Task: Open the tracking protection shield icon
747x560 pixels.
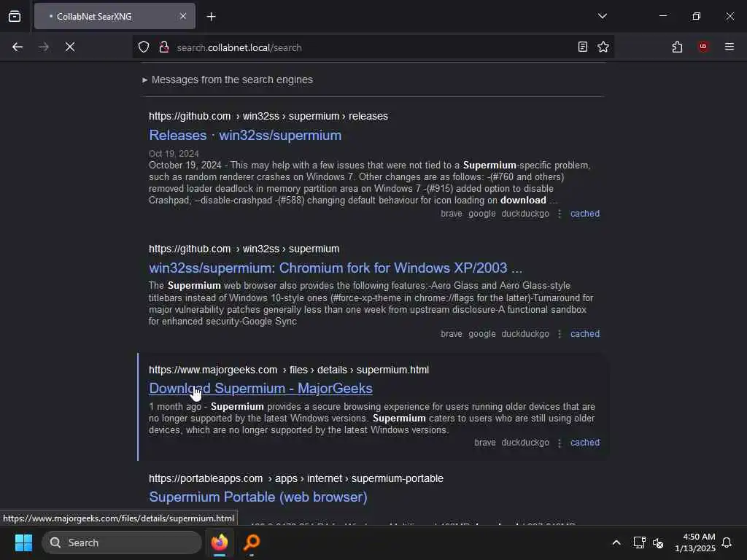Action: pyautogui.click(x=144, y=47)
